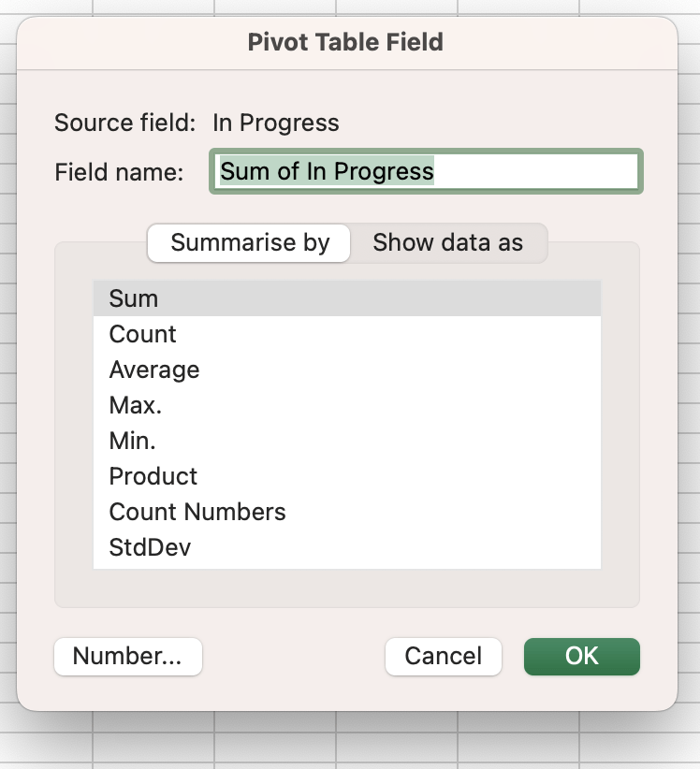This screenshot has height=769, width=700.
Task: Confirm with the OK button
Action: (x=582, y=657)
